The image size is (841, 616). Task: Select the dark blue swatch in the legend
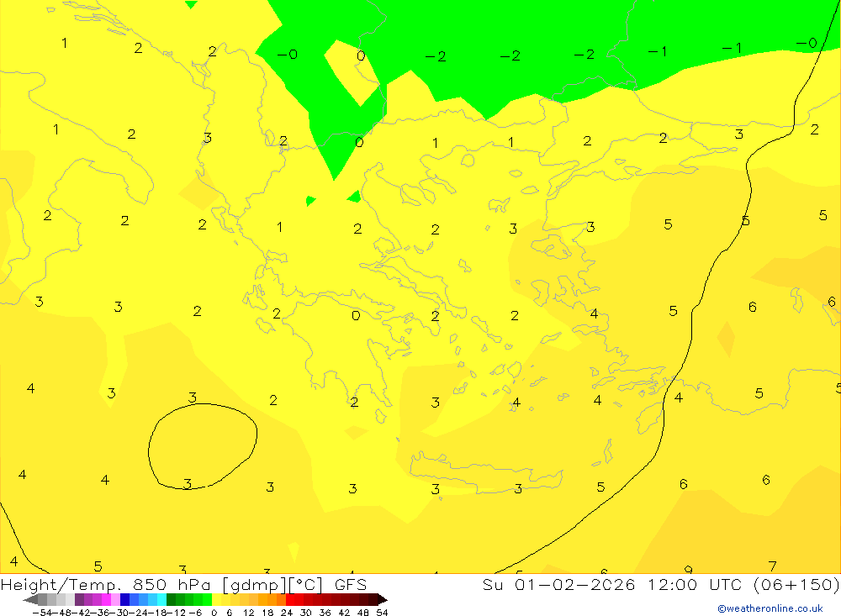click(125, 600)
